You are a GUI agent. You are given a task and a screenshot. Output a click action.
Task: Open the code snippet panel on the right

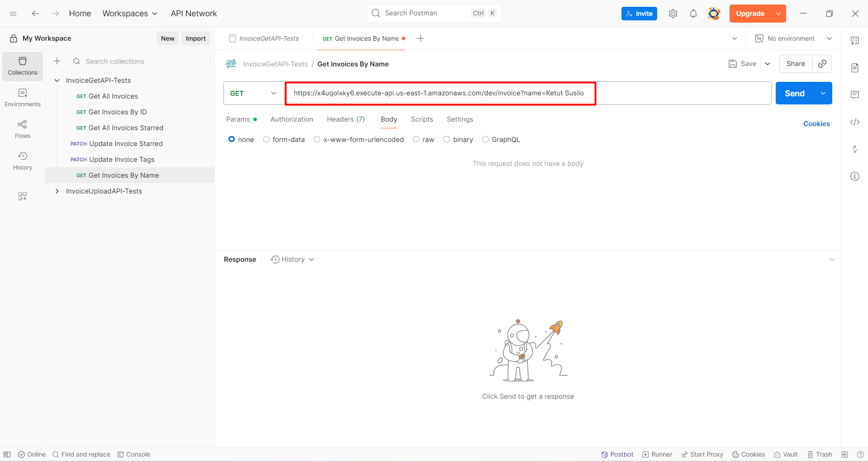coord(855,122)
